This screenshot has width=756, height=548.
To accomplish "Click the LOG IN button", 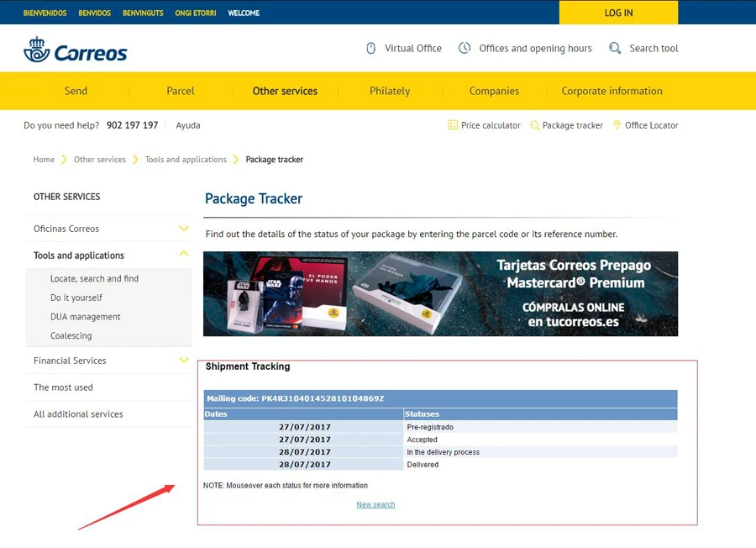I will click(618, 13).
